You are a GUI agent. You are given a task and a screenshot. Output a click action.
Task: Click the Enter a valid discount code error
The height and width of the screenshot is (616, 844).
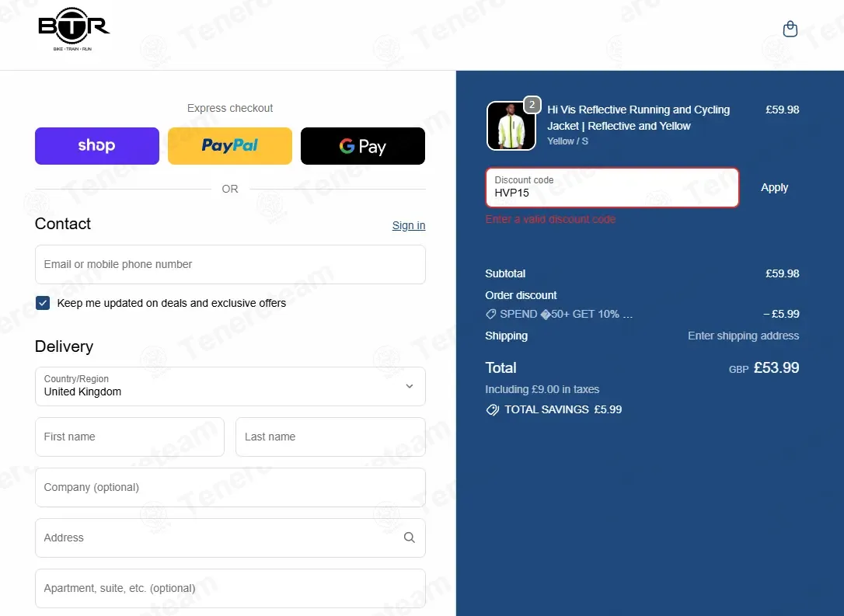coord(550,219)
